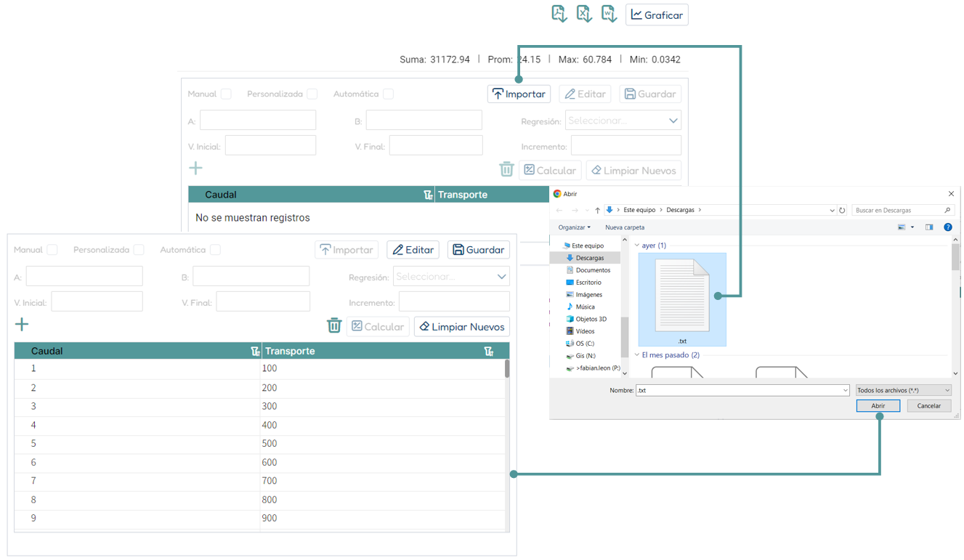Click Abrir to open the file

tap(878, 406)
